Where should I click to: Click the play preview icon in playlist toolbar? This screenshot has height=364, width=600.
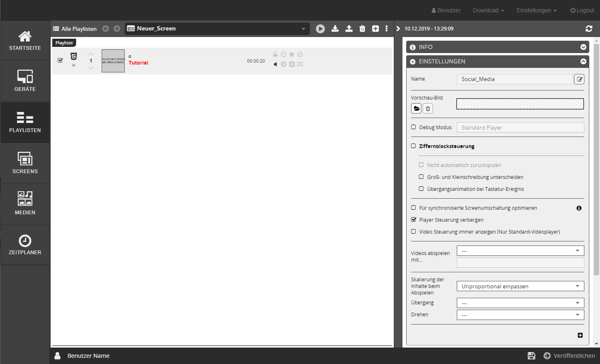[x=320, y=29]
